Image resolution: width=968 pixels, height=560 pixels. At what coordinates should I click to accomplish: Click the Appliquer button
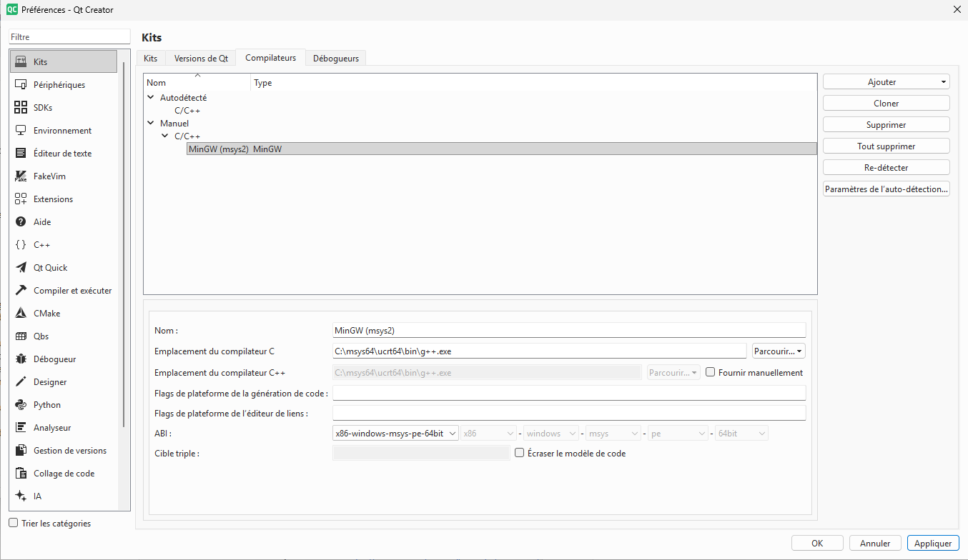932,543
